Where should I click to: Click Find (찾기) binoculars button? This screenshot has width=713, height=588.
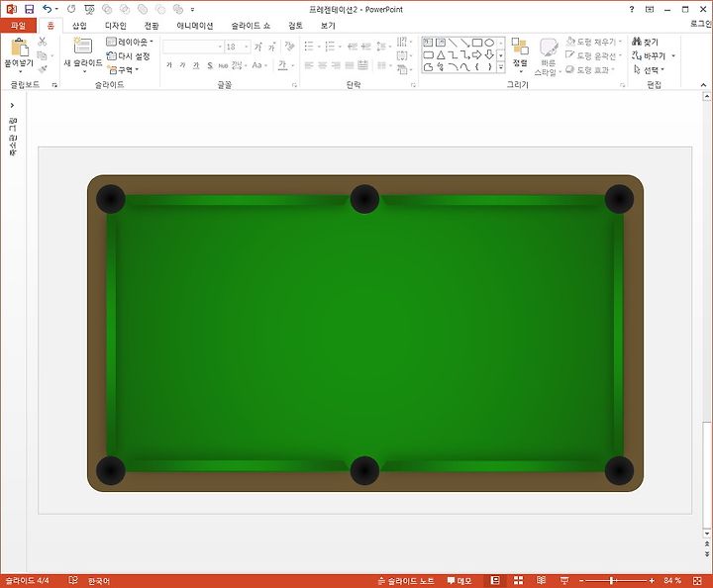pos(645,42)
